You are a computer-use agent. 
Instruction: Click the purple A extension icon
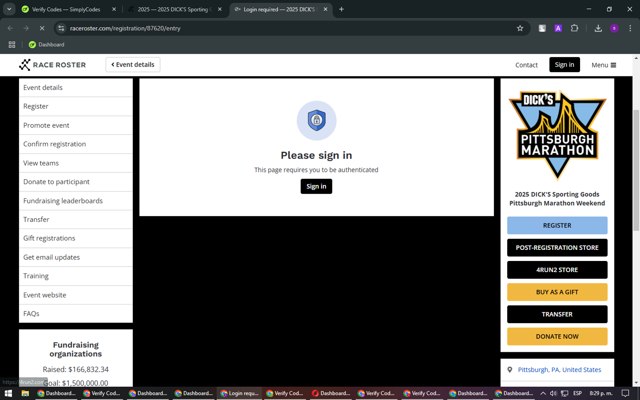tap(558, 28)
